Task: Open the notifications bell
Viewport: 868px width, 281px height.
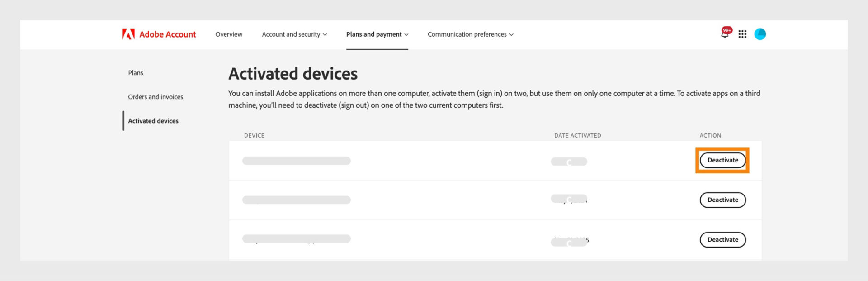Action: 725,35
